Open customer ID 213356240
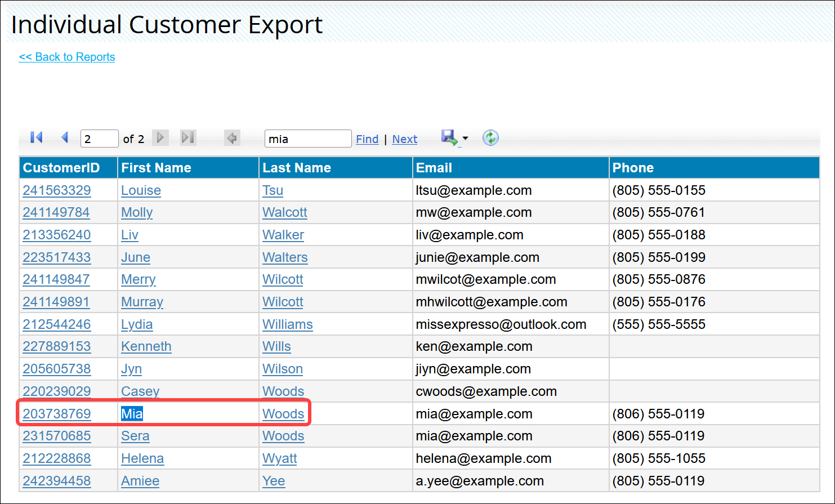 57,235
